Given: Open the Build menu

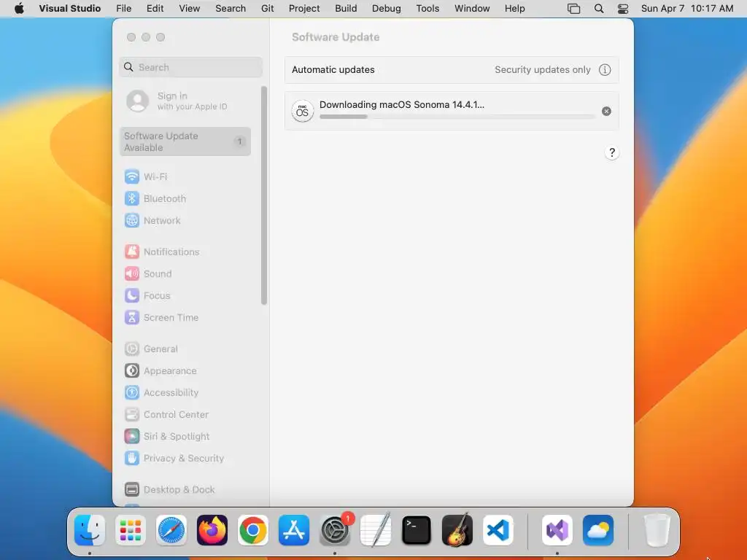Looking at the screenshot, I should (x=346, y=9).
